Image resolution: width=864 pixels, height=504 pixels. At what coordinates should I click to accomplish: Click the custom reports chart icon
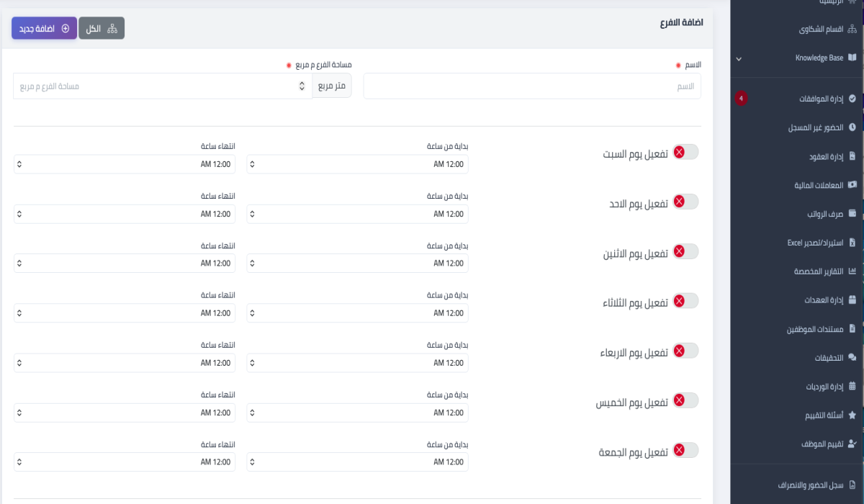(852, 271)
